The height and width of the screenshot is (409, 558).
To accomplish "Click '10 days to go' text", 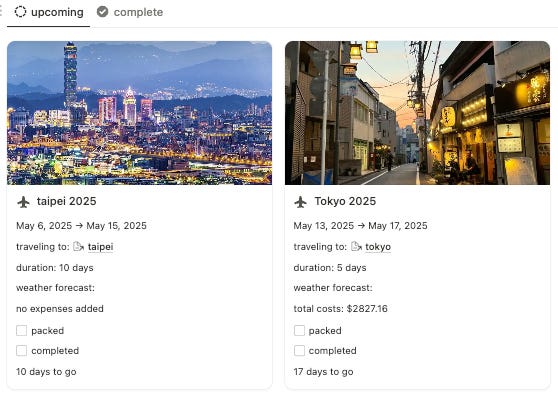I will coord(46,372).
